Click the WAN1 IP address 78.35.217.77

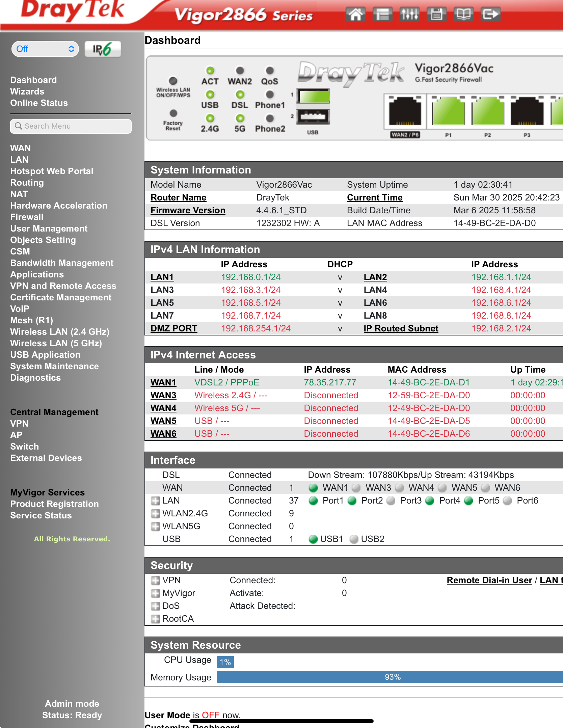(x=330, y=382)
